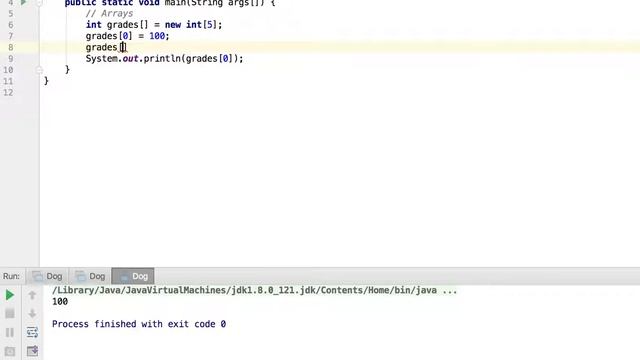The width and height of the screenshot is (640, 360).
Task: Click the '100' console output
Action: 60,302
